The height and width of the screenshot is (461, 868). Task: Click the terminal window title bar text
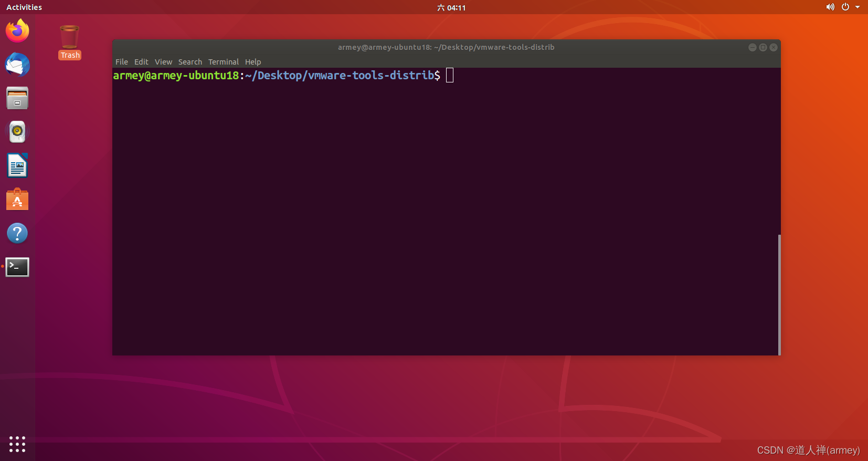(x=446, y=47)
